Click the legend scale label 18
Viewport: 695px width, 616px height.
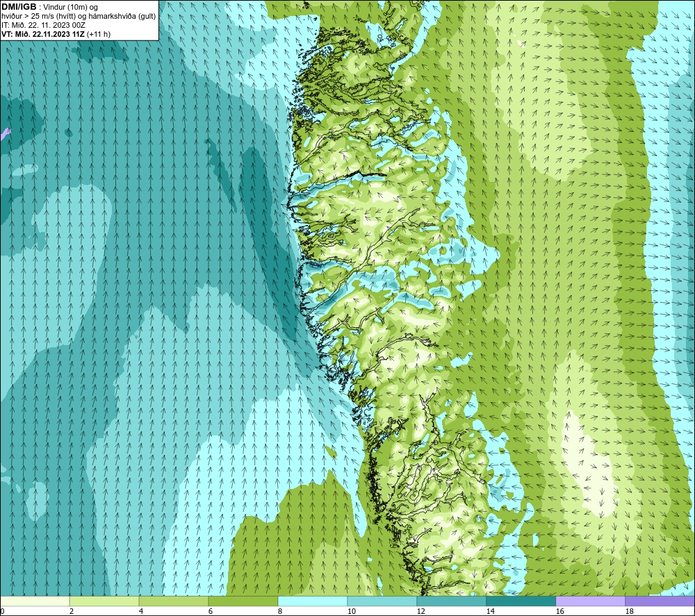click(x=630, y=612)
